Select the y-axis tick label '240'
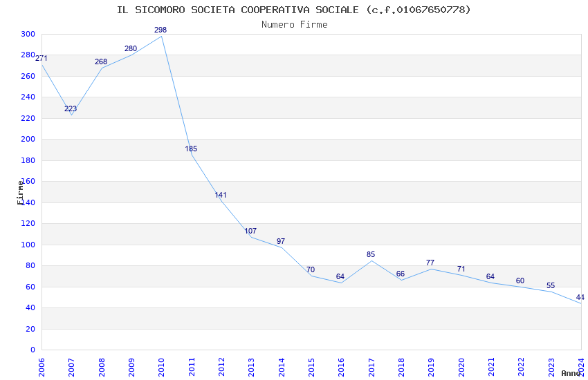 (x=28, y=97)
